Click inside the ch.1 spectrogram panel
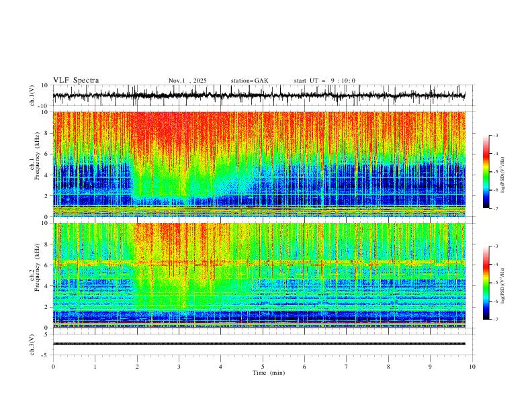The height and width of the screenshot is (411, 532). pyautogui.click(x=259, y=164)
